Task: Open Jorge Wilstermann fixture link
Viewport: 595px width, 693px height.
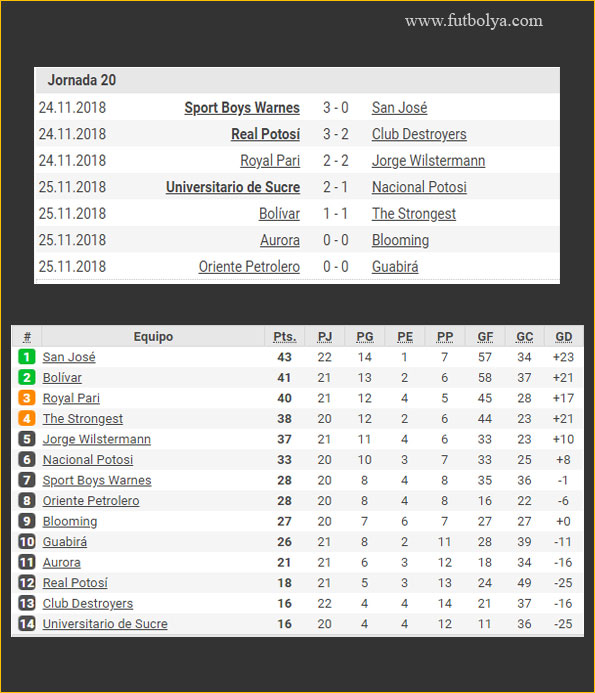Action: pyautogui.click(x=428, y=160)
